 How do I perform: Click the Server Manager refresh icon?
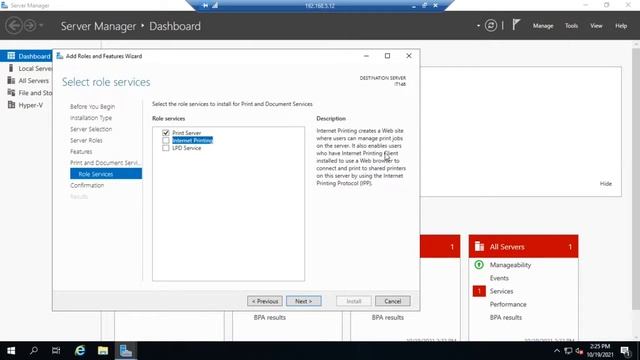click(x=491, y=26)
